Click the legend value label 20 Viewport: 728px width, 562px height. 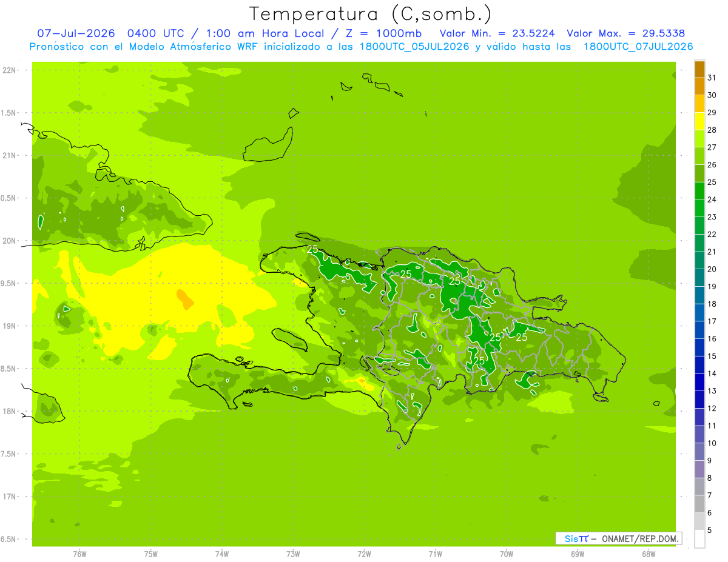[x=712, y=269]
